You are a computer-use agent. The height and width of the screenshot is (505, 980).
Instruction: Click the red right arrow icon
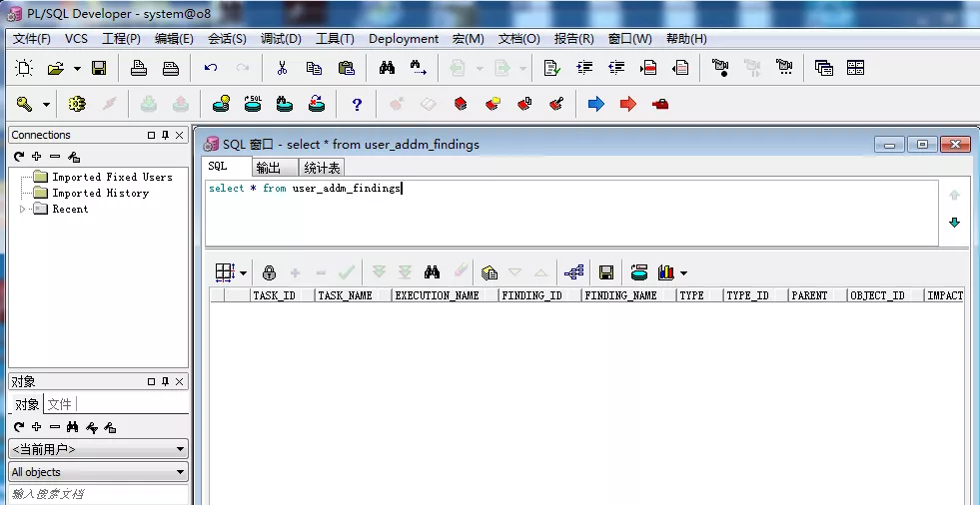(628, 104)
